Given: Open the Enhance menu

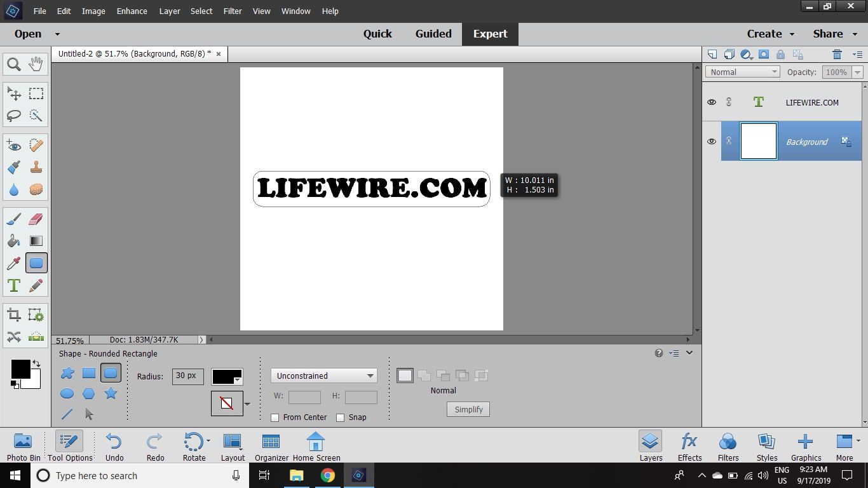Looking at the screenshot, I should [132, 11].
